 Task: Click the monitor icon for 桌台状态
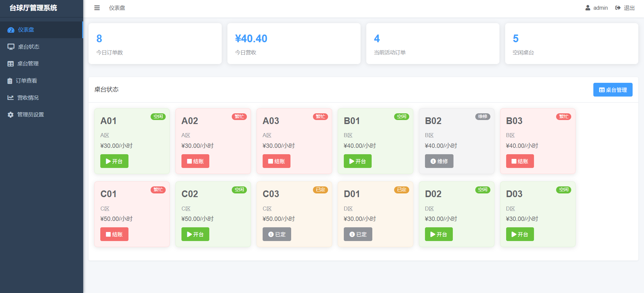click(11, 47)
